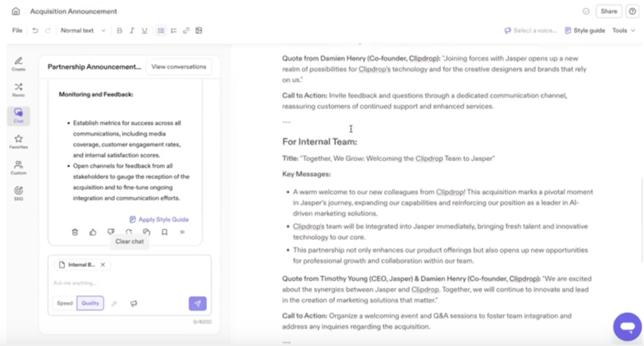Click the For Internal Team: heading
This screenshot has width=644, height=346.
click(x=320, y=142)
